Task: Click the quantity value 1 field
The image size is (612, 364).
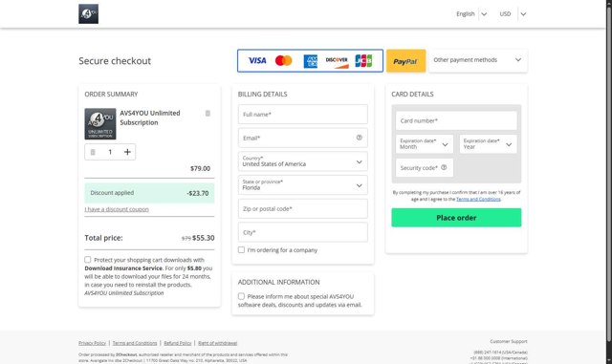Action: 110,152
